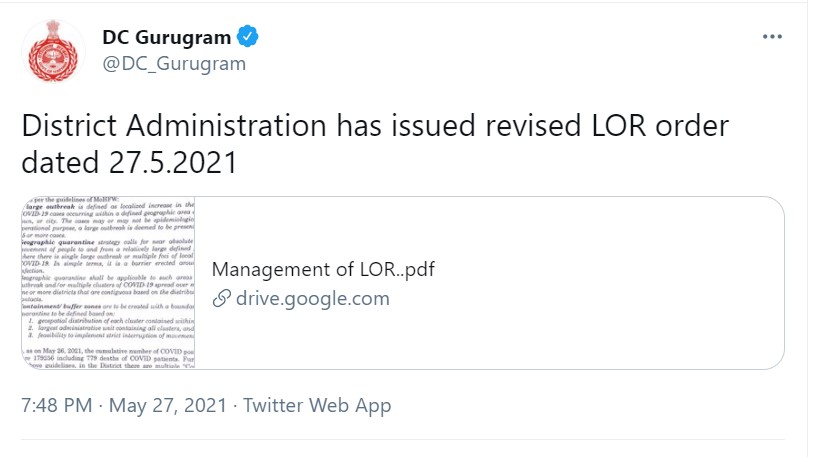The width and height of the screenshot is (825, 457).
Task: Click the words "District Administration" in the tweet
Action: point(174,127)
